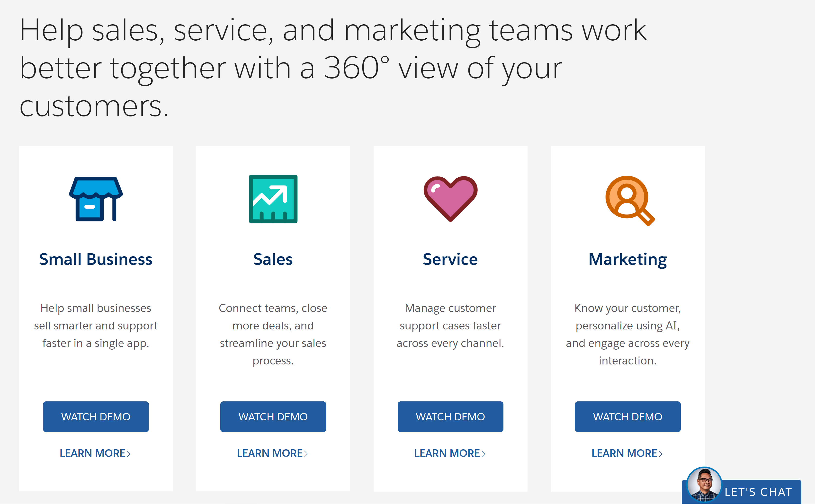Click the Sales card description text
815x504 pixels.
point(273,334)
